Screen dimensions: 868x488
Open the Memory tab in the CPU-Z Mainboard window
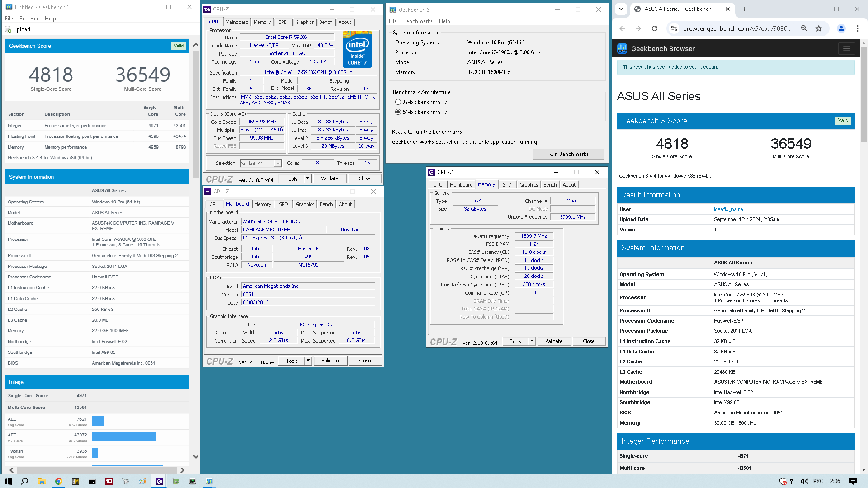pyautogui.click(x=263, y=204)
